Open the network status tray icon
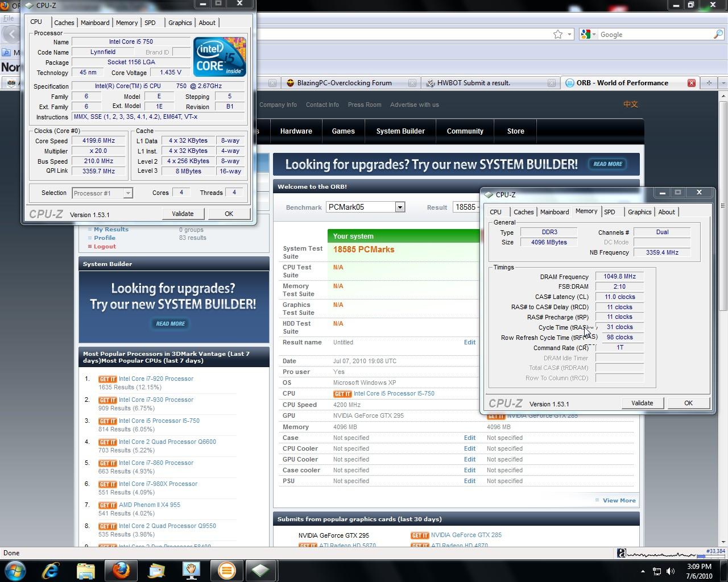 [x=657, y=571]
